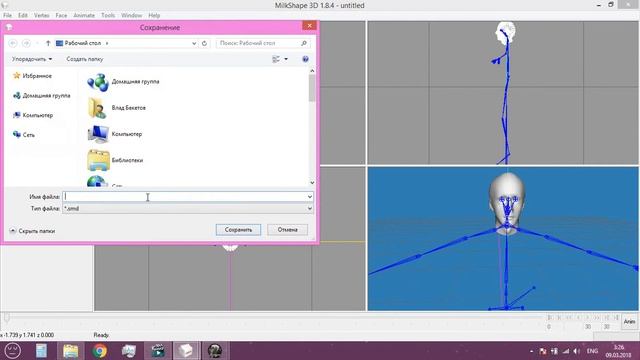Open the Компьютер item in file list
Screen dimensions: 640x360
click(115, 134)
